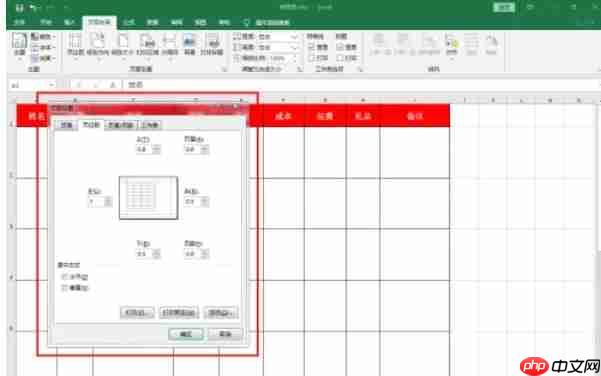
Task: Click the Print Titles ribbon icon
Action: [212, 45]
